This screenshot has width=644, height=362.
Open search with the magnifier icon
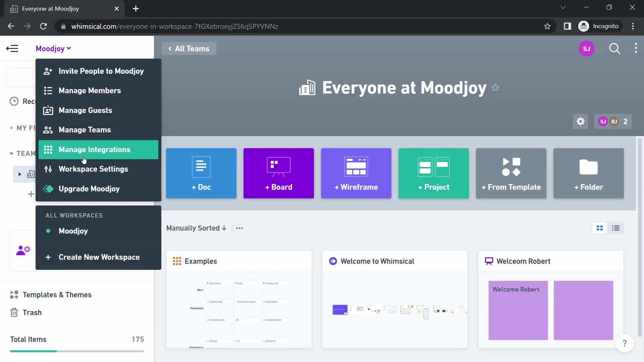pos(614,49)
